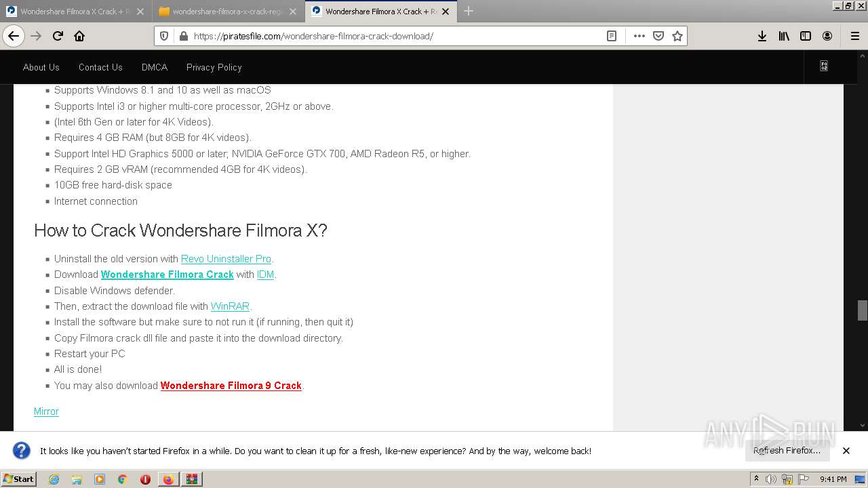Viewport: 868px width, 488px height.
Task: Toggle reader view for this page
Action: tap(612, 36)
